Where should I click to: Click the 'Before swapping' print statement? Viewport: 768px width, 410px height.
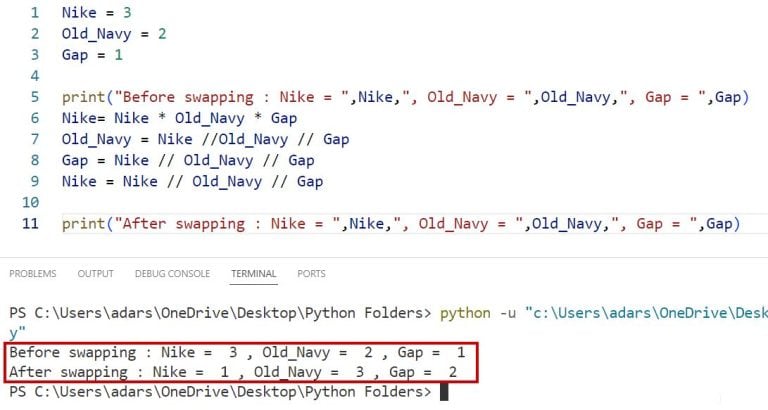click(x=406, y=97)
